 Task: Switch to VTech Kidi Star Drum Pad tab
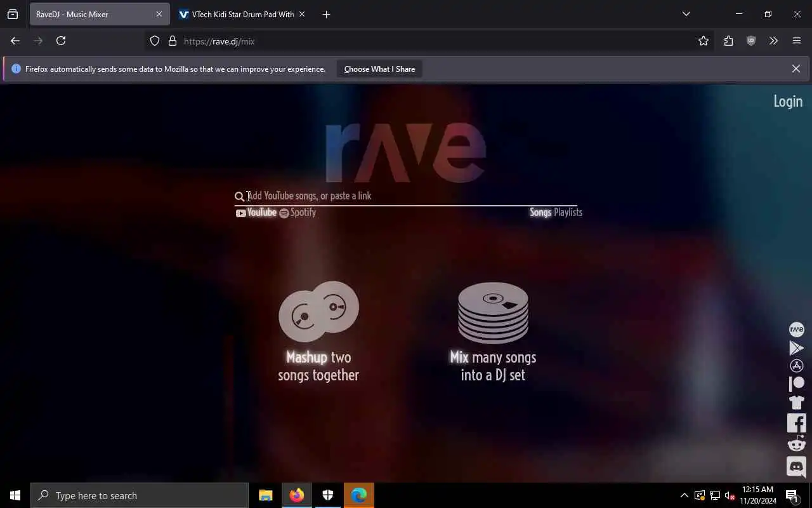(x=242, y=14)
